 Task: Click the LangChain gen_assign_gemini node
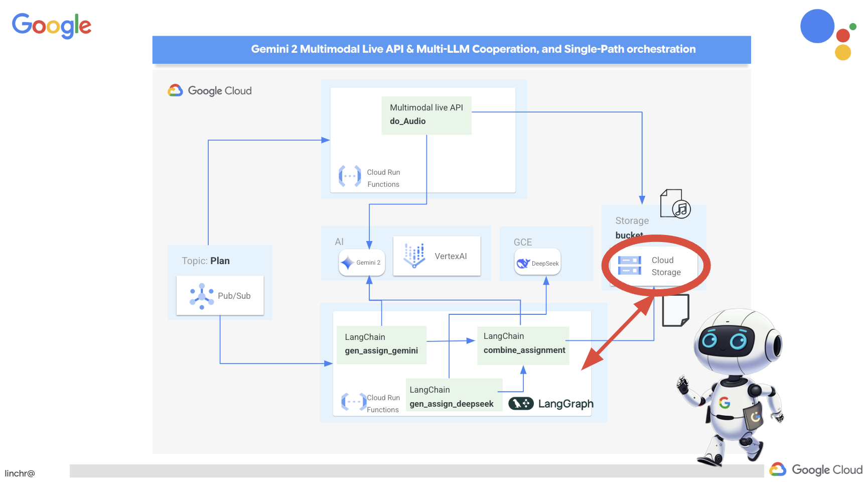(381, 344)
